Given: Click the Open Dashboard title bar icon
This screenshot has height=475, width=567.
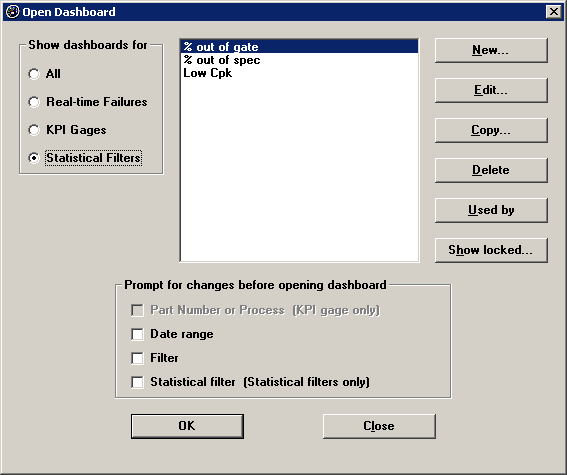Looking at the screenshot, I should pos(12,12).
